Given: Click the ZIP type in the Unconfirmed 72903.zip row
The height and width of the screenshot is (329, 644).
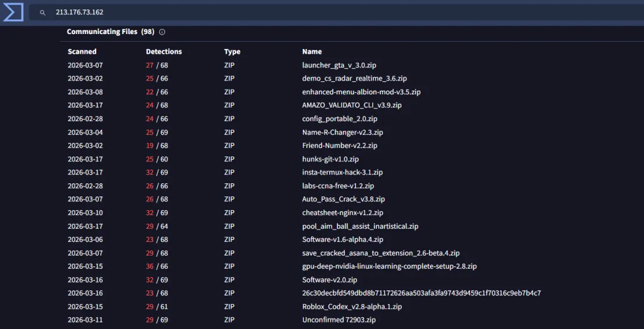Looking at the screenshot, I should pyautogui.click(x=229, y=320).
